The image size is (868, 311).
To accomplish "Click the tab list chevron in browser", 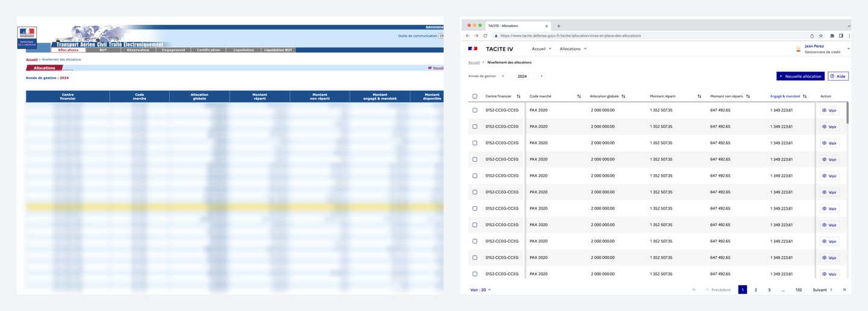I will click(849, 26).
